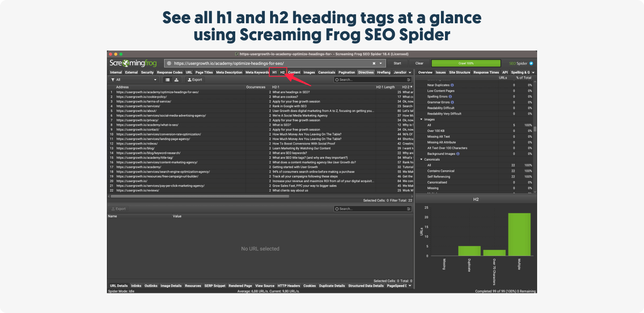This screenshot has height=313, width=644.
Task: Click the Screaming Frog logo
Action: (133, 63)
